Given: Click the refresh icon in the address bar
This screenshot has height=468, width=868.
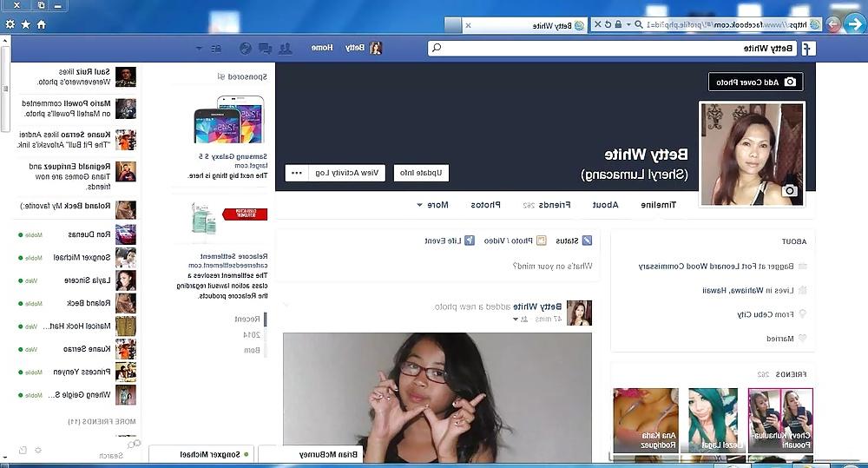Looking at the screenshot, I should 608,24.
